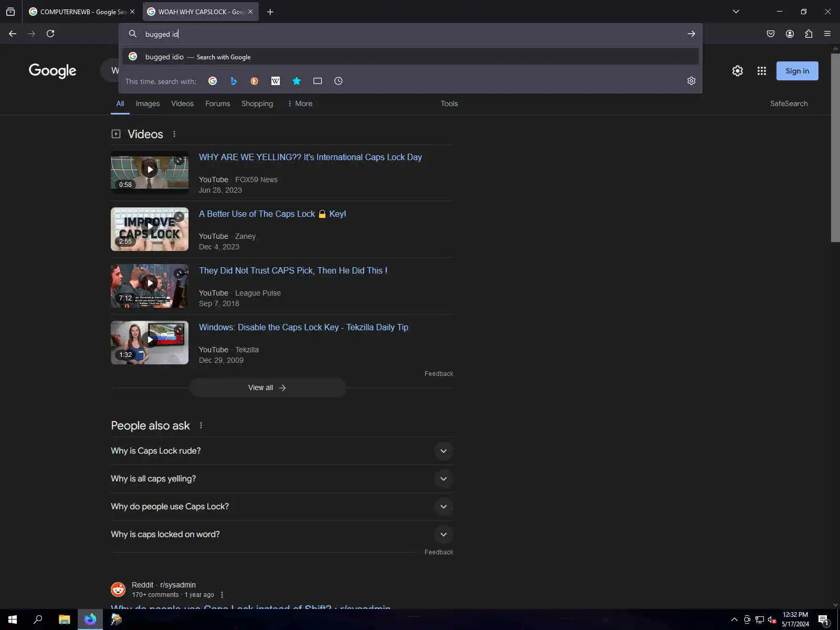Screen dimensions: 840x630
Task: Select the All results tab
Action: (120, 103)
